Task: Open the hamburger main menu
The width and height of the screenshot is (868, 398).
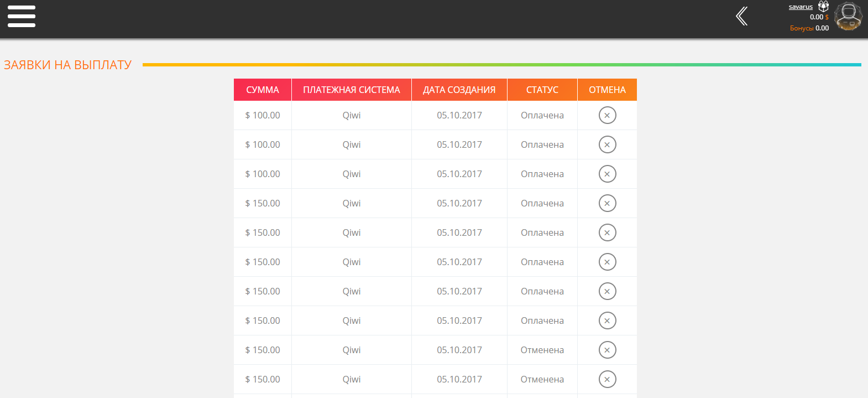Action: (22, 17)
